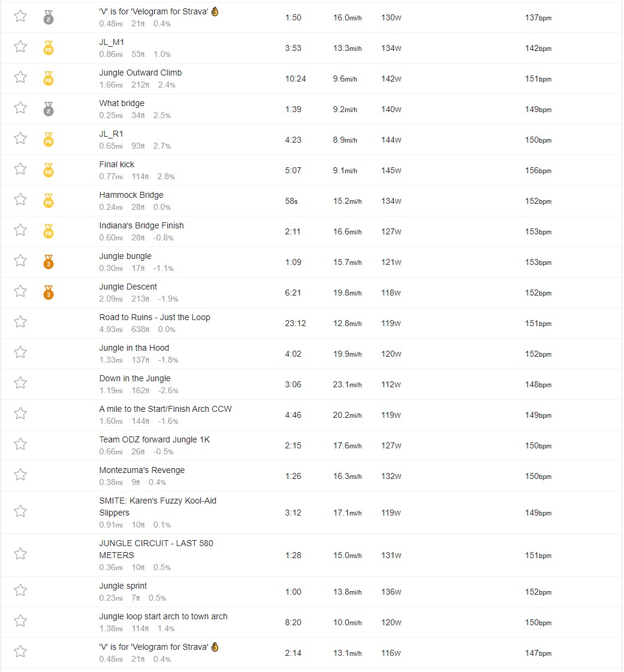Toggle star for Jungle Outward Climb
The width and height of the screenshot is (624, 672).
20,77
